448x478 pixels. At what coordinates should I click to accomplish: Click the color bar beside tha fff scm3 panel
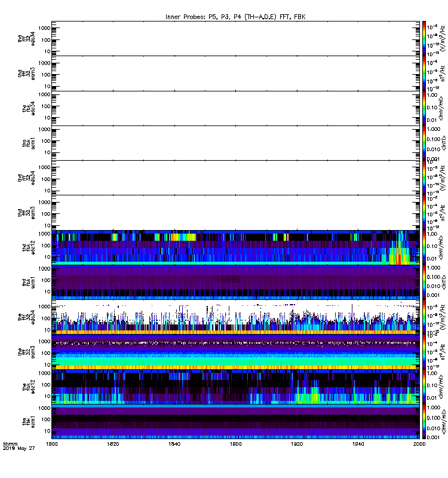click(x=424, y=73)
